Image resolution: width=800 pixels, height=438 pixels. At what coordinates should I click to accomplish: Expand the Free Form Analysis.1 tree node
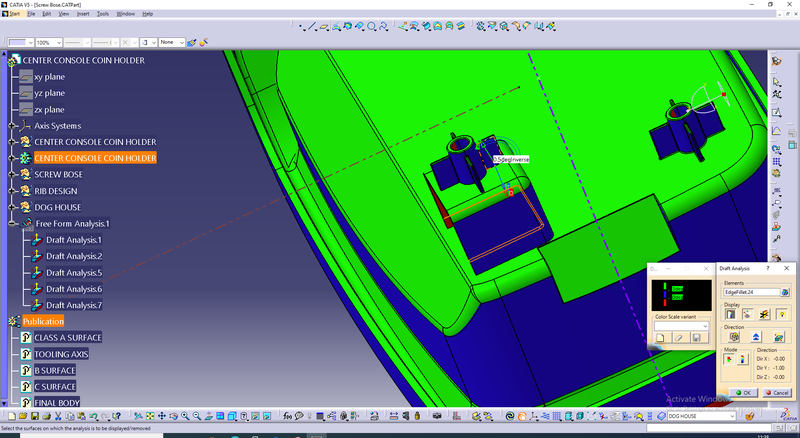[12, 224]
